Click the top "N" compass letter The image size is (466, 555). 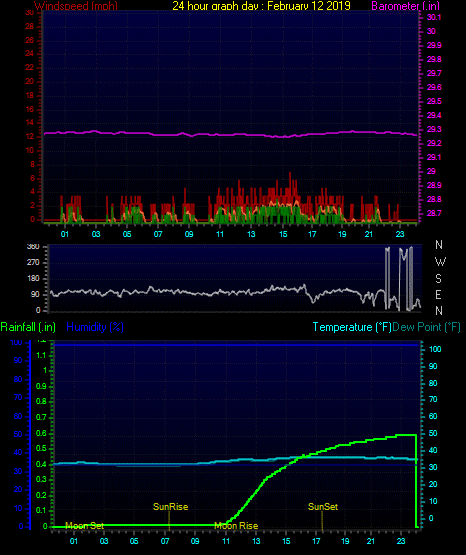point(439,245)
